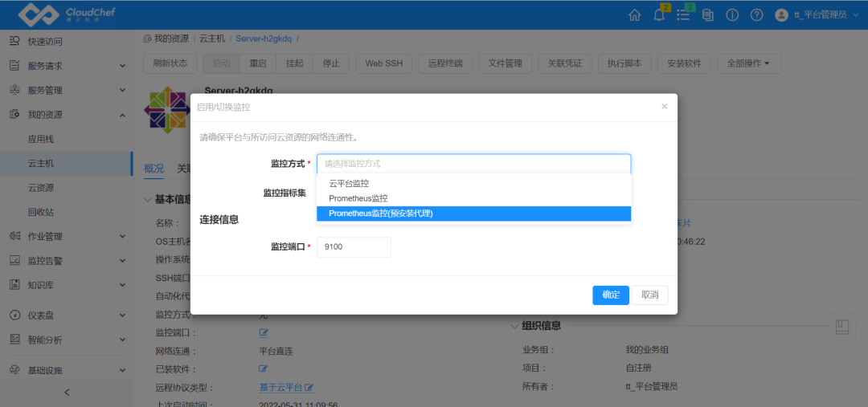Click the 停止 button

pos(331,63)
